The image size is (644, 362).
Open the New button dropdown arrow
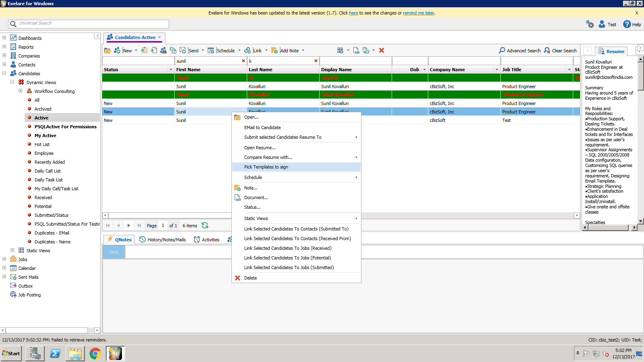point(136,51)
